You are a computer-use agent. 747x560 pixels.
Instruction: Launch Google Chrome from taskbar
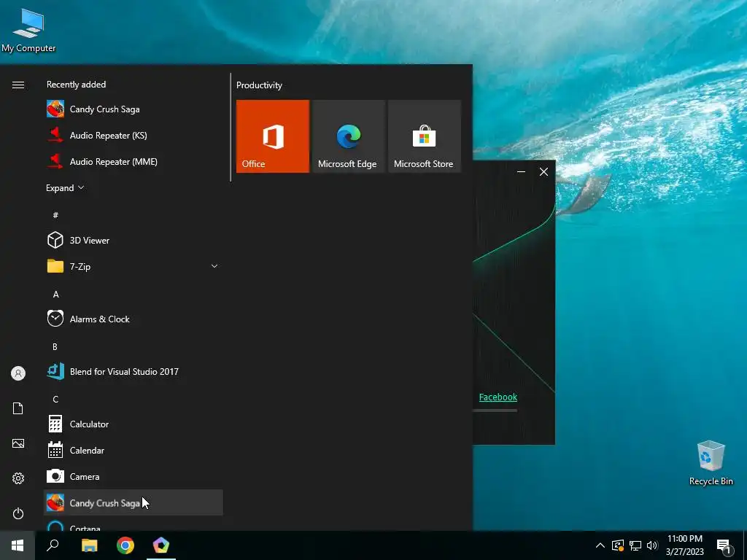(125, 545)
